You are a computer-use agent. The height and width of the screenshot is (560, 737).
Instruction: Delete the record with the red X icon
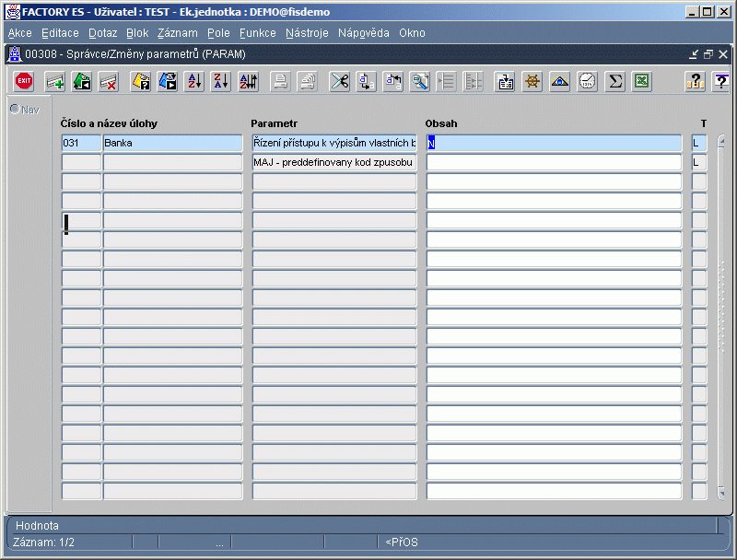(109, 82)
